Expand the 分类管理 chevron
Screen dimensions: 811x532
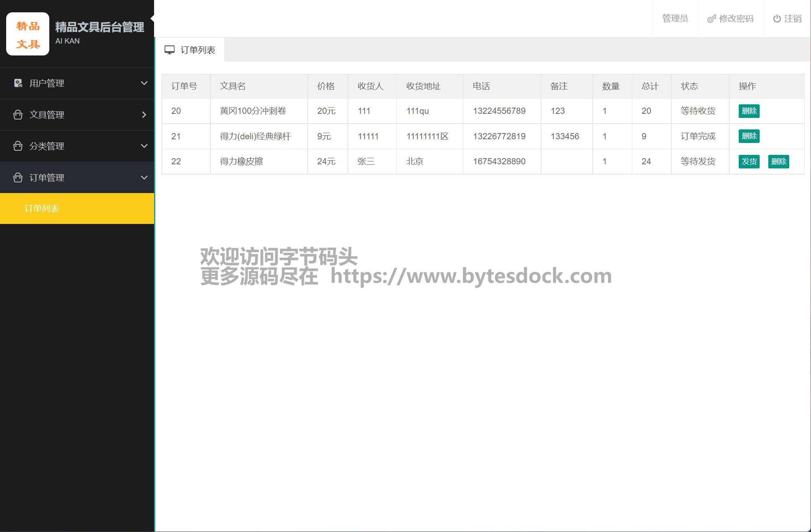(144, 146)
